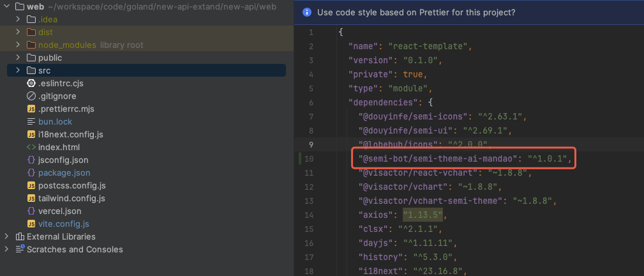Click line number 10 in gutter
644x276 pixels.
point(310,158)
